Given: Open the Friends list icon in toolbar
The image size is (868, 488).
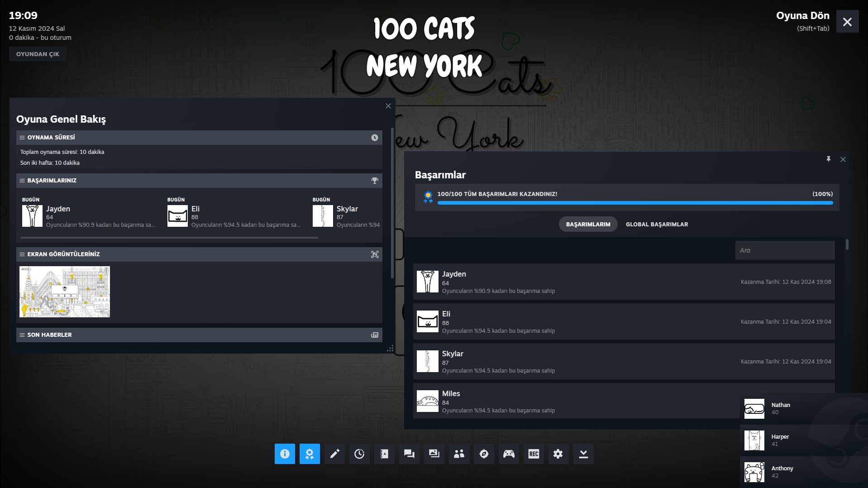Looking at the screenshot, I should 459,454.
